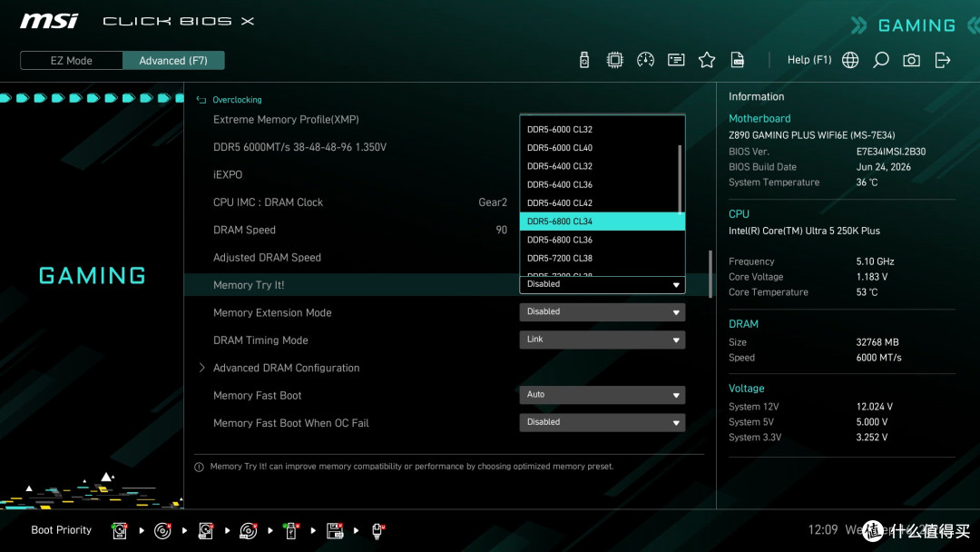Choose DDR5-6400 CL32 preset

[602, 166]
